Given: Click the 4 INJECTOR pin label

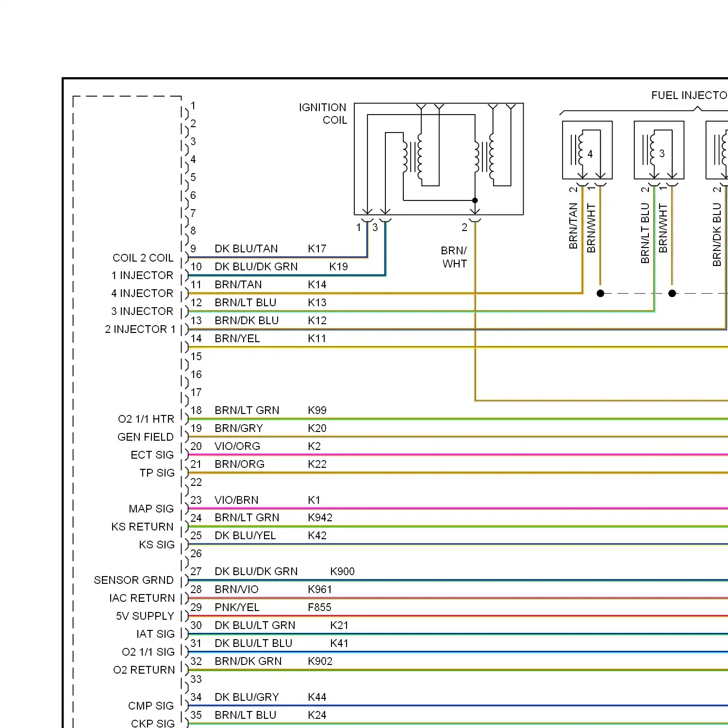Looking at the screenshot, I should click(x=142, y=293).
